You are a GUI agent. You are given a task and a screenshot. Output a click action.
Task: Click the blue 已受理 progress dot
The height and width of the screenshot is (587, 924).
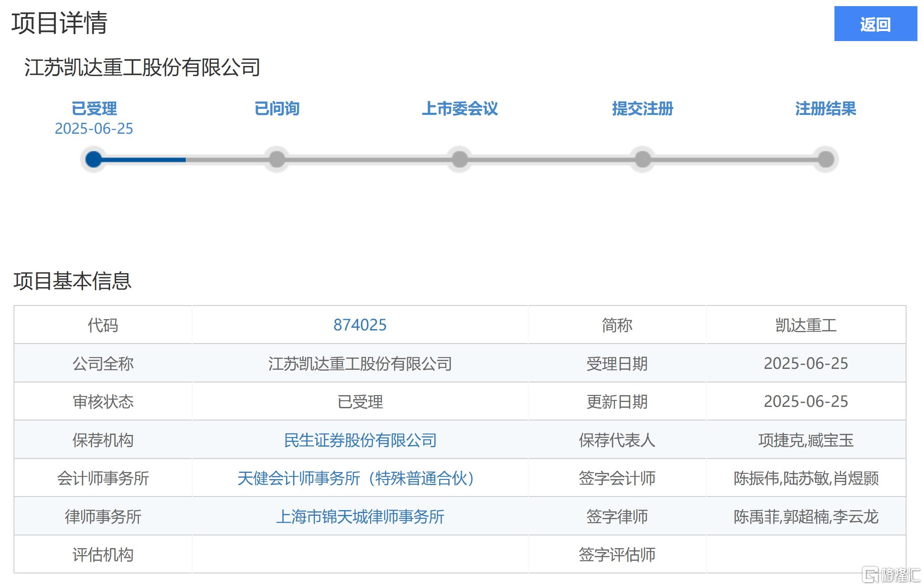coord(93,159)
